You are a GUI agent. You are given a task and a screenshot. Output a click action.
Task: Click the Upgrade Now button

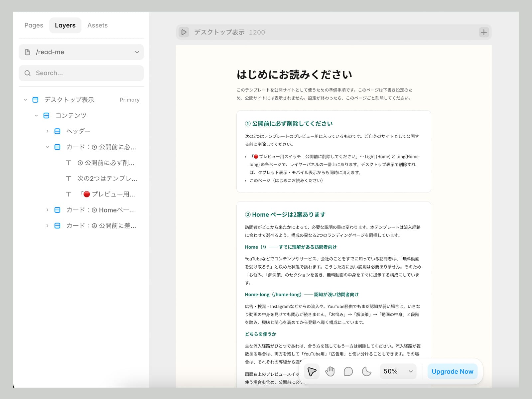(x=452, y=371)
